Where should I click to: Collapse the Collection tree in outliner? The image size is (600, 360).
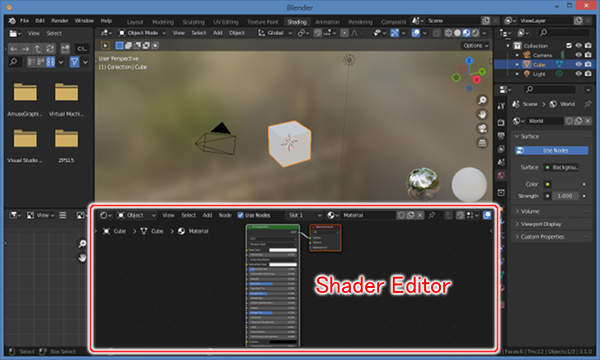point(508,46)
